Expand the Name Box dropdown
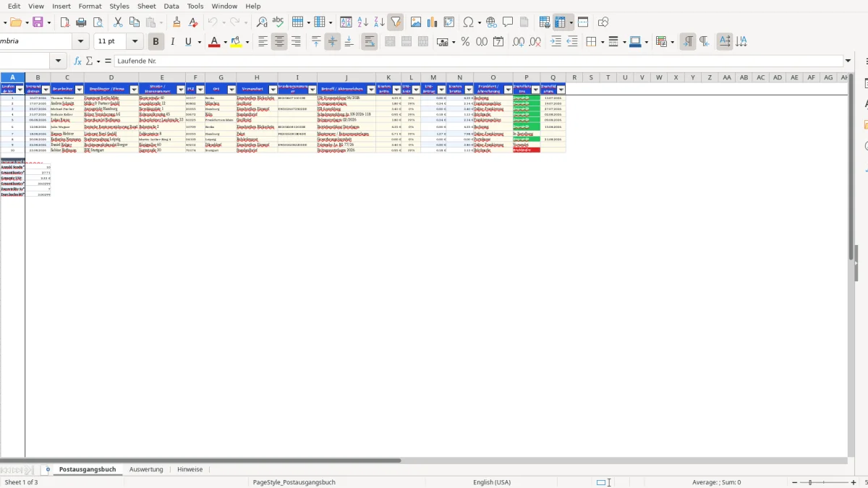The height and width of the screenshot is (488, 868). coord(59,61)
